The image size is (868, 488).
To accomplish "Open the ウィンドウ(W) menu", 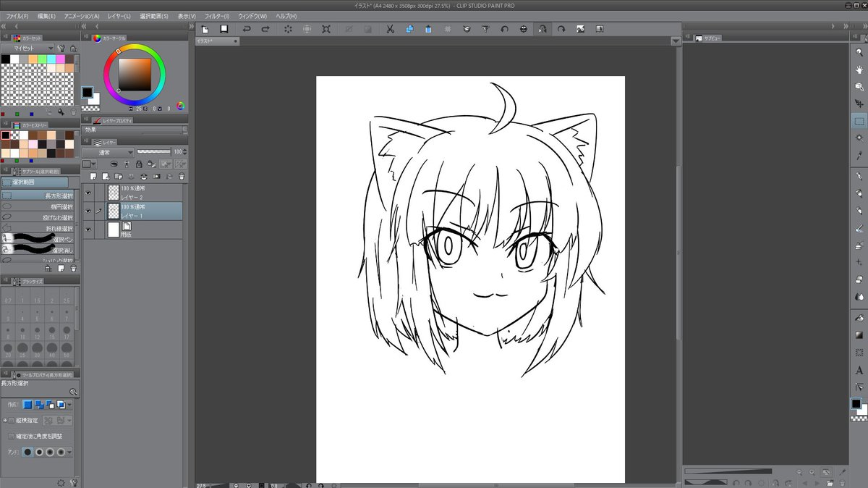I will [x=252, y=16].
